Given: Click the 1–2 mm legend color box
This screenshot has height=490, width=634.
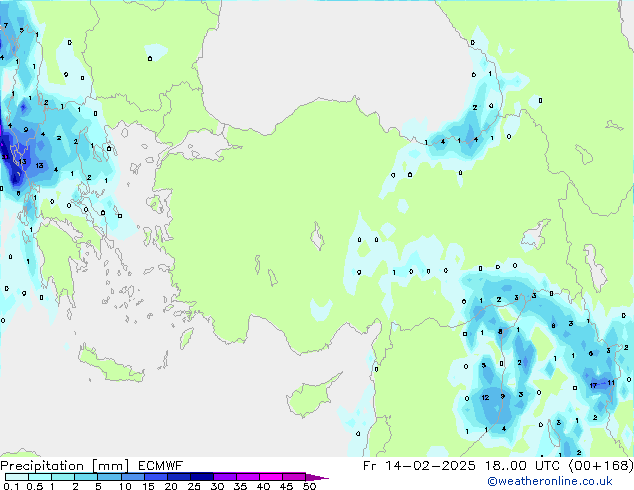Looking at the screenshot, I should [x=63, y=477].
